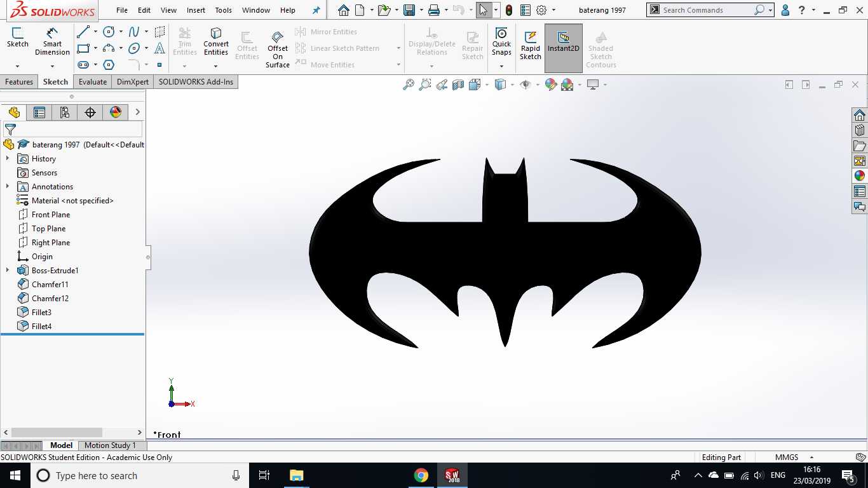Click the Search Commands input field

coord(707,10)
